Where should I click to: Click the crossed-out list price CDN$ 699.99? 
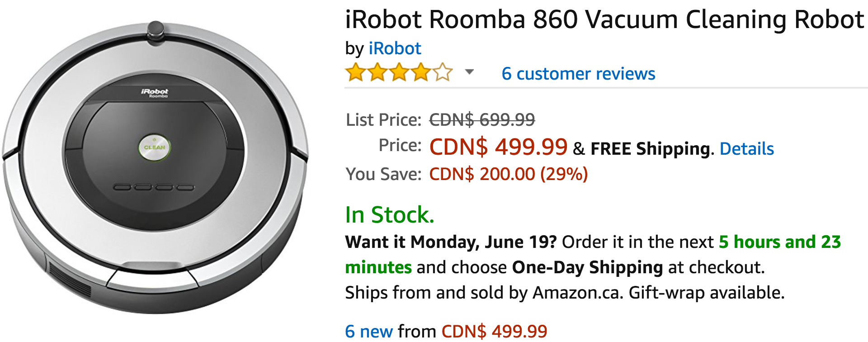482,120
